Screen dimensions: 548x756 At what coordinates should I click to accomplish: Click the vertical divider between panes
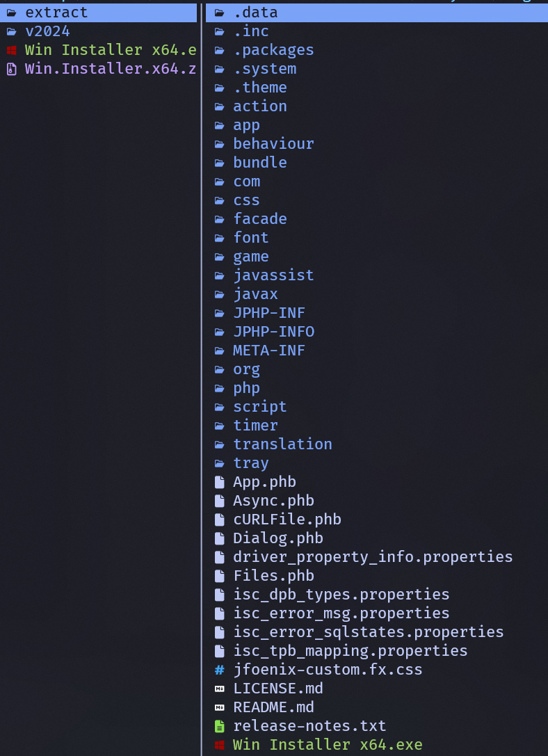(x=202, y=380)
